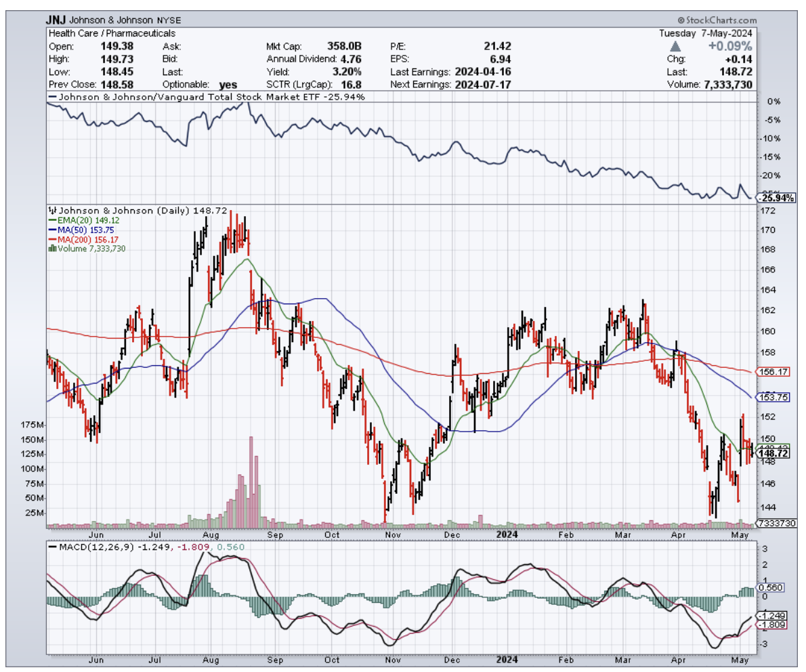
Task: Click the 0.560 MACD histogram axis label
Action: click(770, 588)
